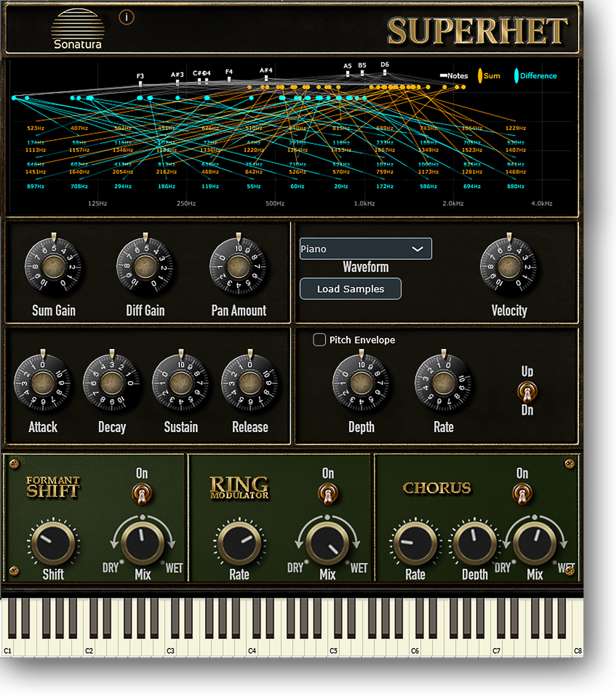Click the Ring Modulator Rate knob
616x699 pixels.
(239, 542)
